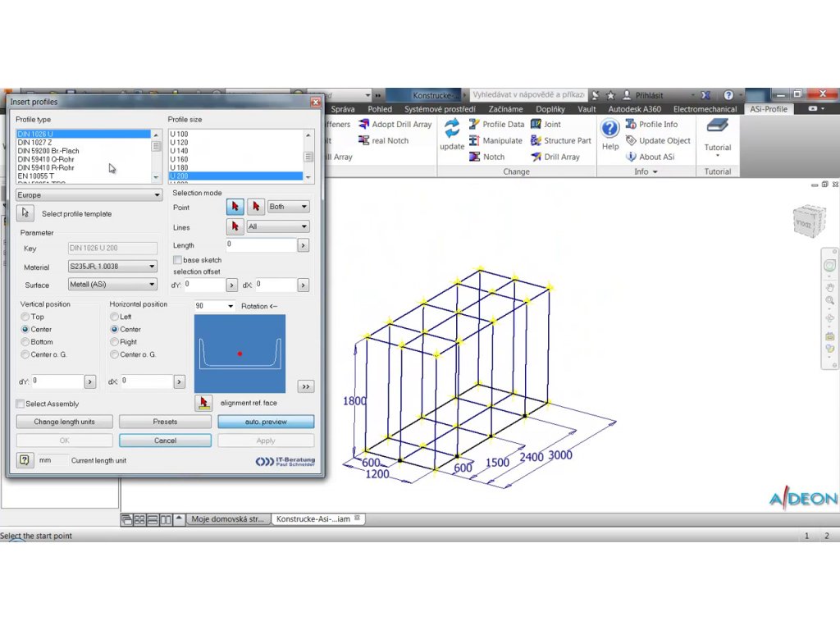The height and width of the screenshot is (630, 840).
Task: Click the search help field in title bar
Action: (x=528, y=95)
